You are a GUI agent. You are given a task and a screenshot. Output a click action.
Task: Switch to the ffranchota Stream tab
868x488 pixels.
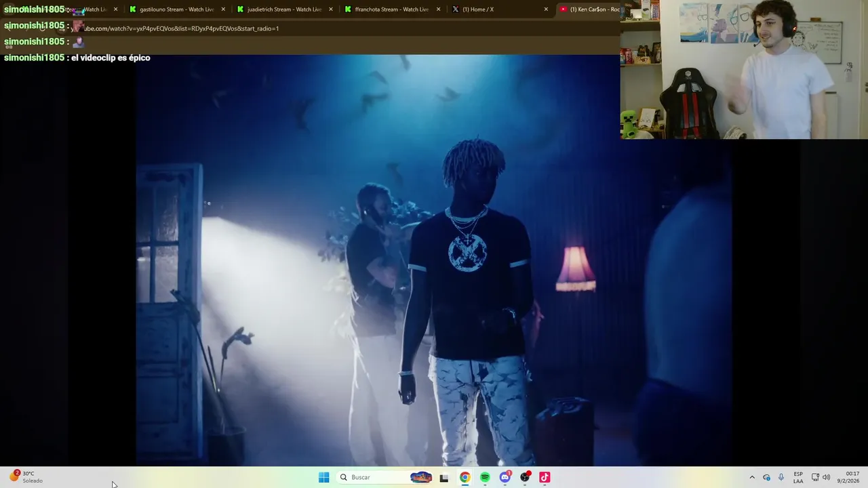point(391,9)
